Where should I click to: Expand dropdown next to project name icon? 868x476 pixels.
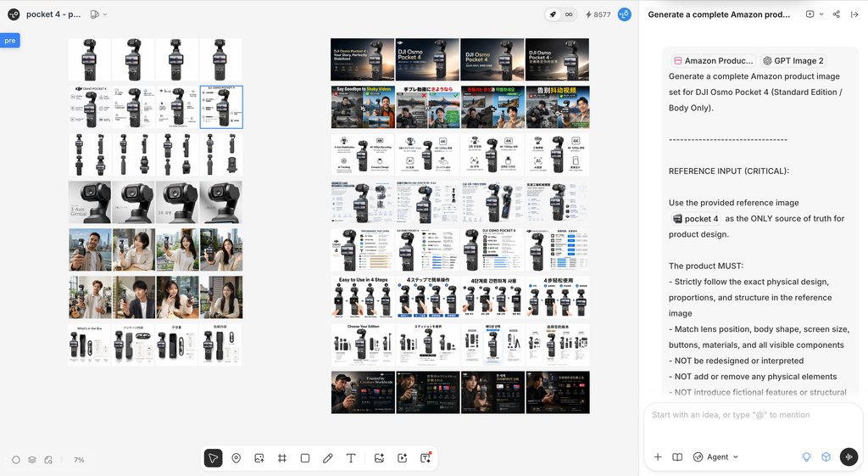[105, 14]
